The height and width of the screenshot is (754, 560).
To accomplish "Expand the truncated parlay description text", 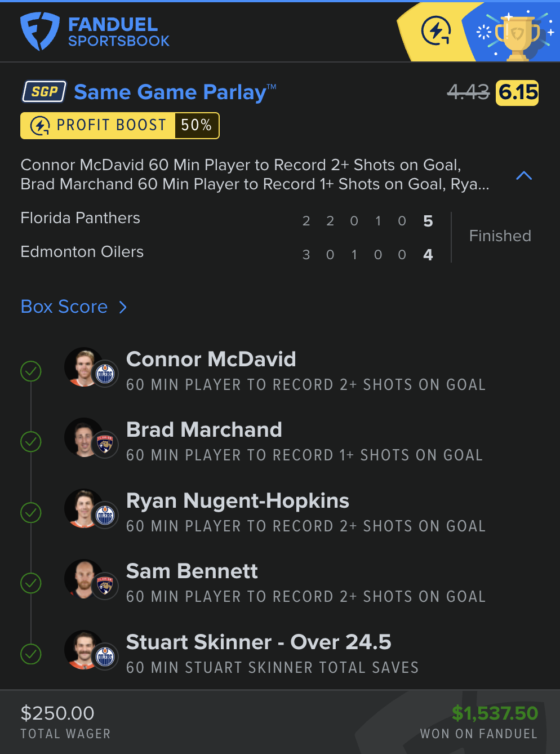I will click(255, 175).
